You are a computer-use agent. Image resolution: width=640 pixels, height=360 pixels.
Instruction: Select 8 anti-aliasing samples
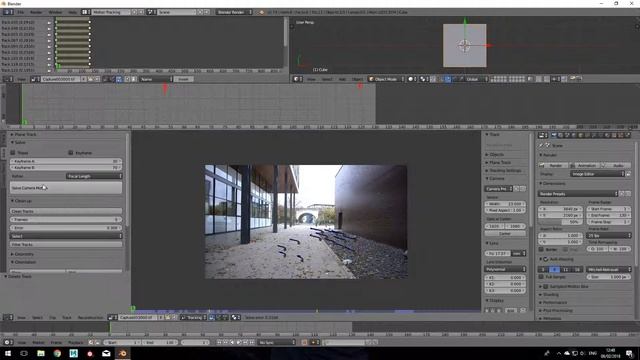click(554, 269)
